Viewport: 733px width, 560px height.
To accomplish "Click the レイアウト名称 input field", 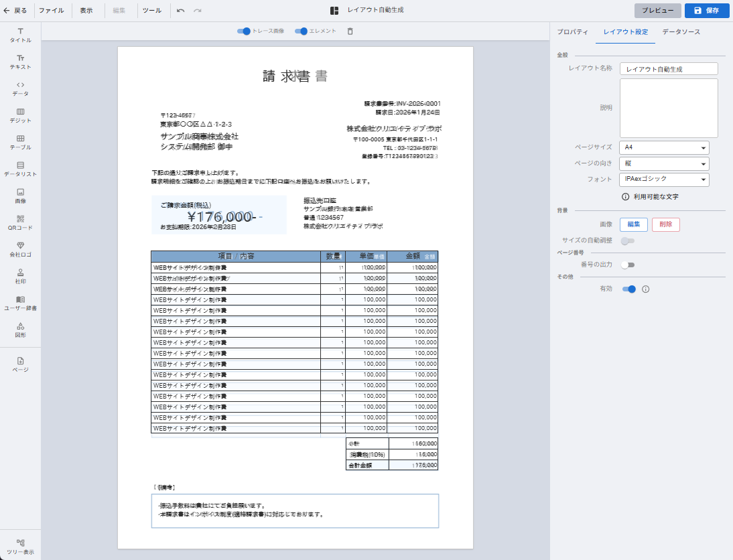I will click(669, 69).
